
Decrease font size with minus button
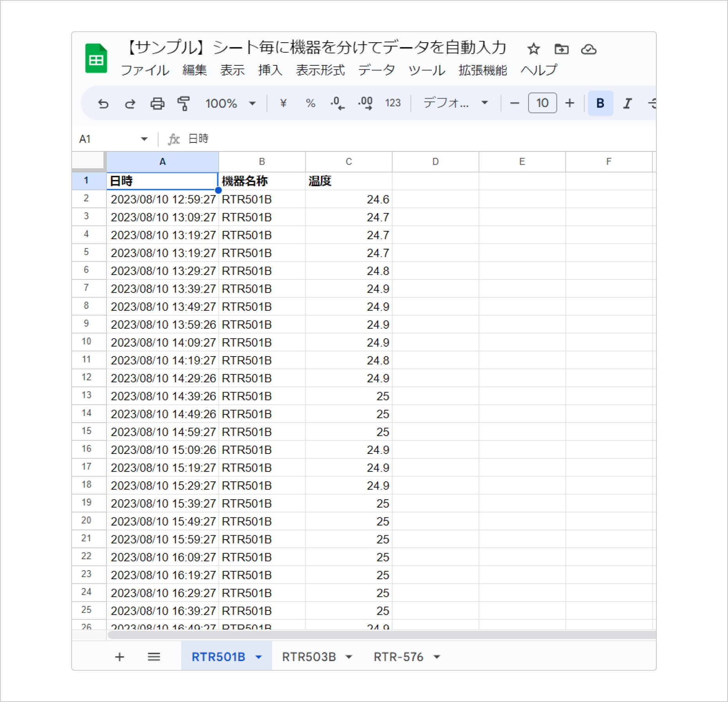point(514,103)
